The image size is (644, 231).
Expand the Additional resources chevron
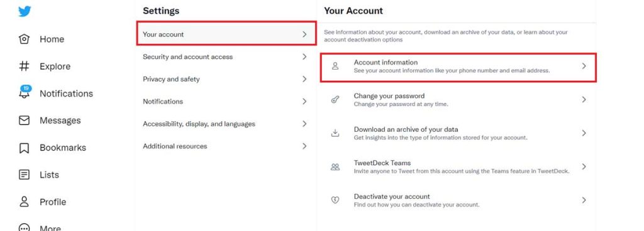tap(304, 146)
